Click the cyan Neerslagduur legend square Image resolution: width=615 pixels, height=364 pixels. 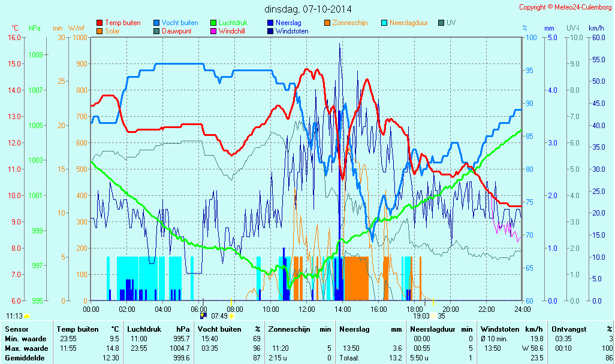(x=384, y=23)
